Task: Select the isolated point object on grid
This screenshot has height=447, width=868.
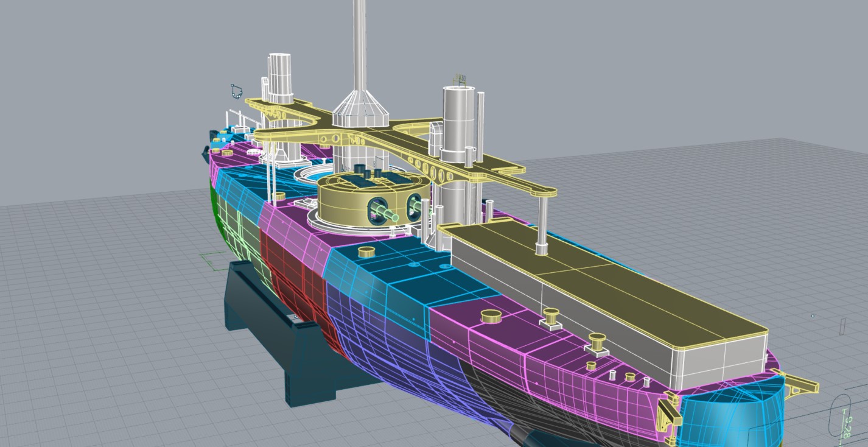Action: (813, 316)
